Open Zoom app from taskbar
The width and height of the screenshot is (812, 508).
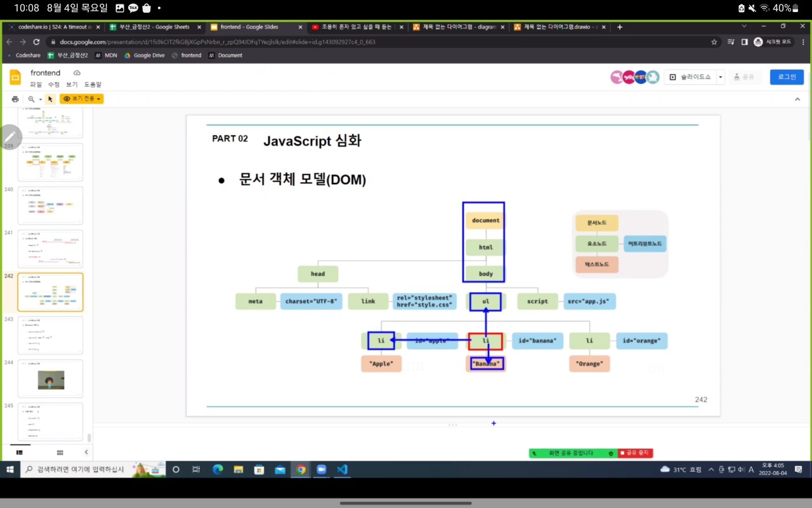coord(321,469)
